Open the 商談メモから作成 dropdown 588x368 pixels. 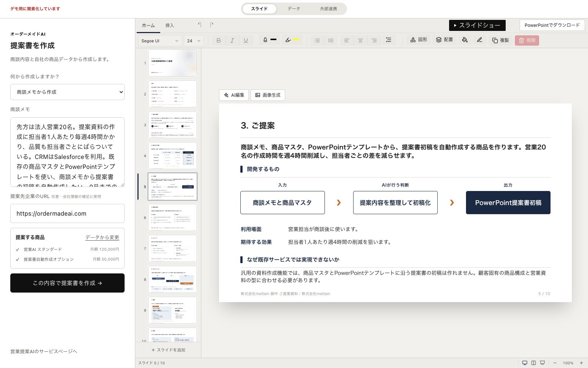click(x=67, y=92)
